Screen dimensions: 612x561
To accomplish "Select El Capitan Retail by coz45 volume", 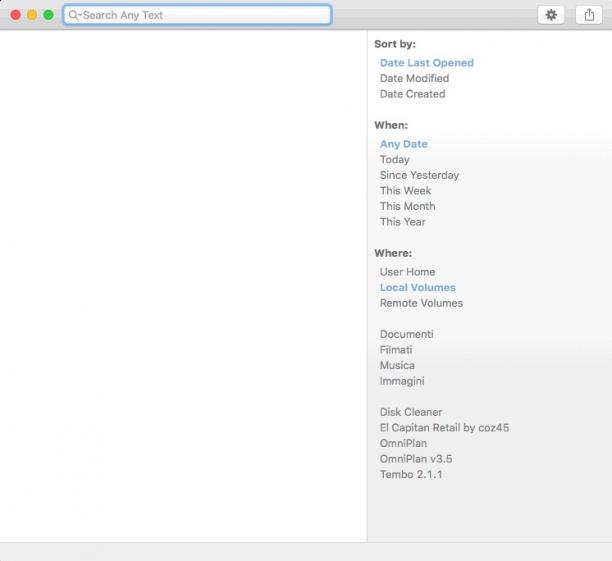I will click(444, 428).
